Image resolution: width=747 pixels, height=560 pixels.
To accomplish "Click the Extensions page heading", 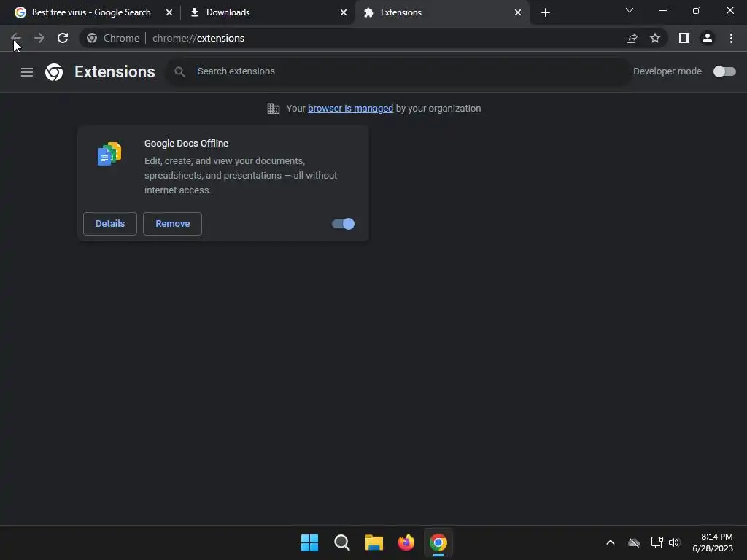I will click(115, 72).
